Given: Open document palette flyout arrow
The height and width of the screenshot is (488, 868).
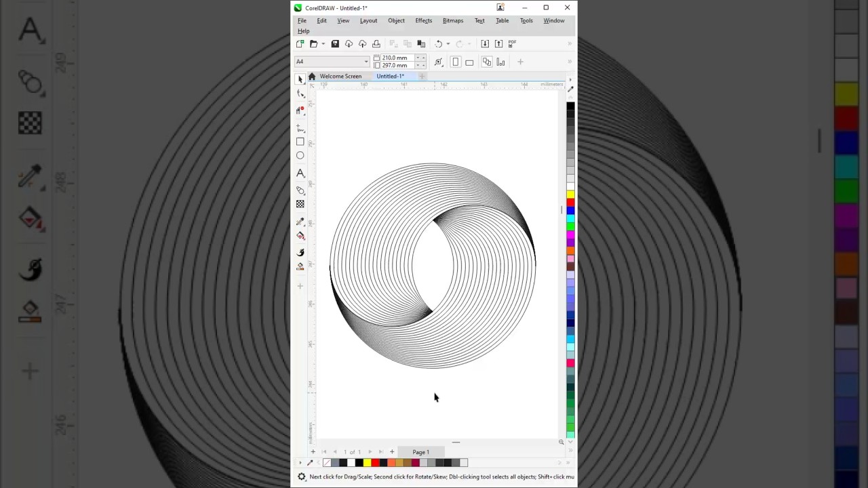Looking at the screenshot, I should pos(300,463).
